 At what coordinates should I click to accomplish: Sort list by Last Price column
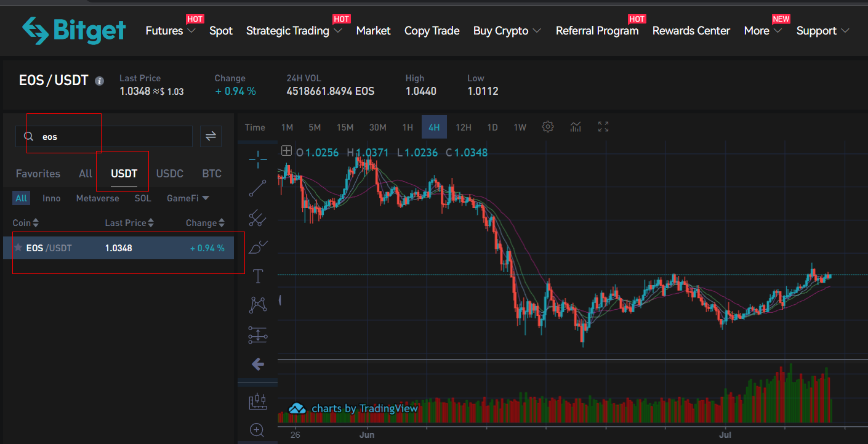pyautogui.click(x=129, y=223)
